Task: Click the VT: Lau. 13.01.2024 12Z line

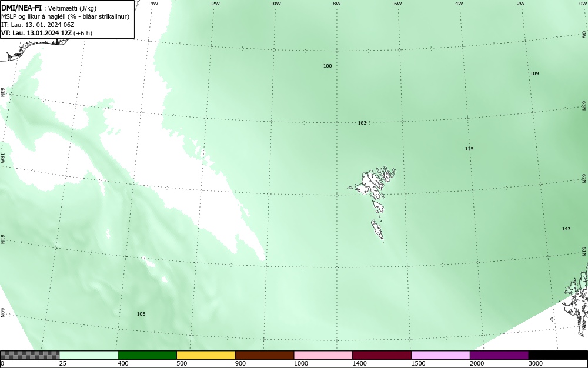Action: point(46,33)
